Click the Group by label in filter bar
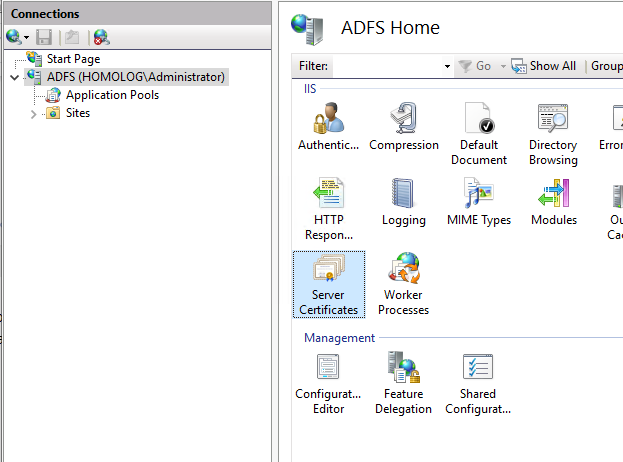The height and width of the screenshot is (462, 623). pos(607,66)
